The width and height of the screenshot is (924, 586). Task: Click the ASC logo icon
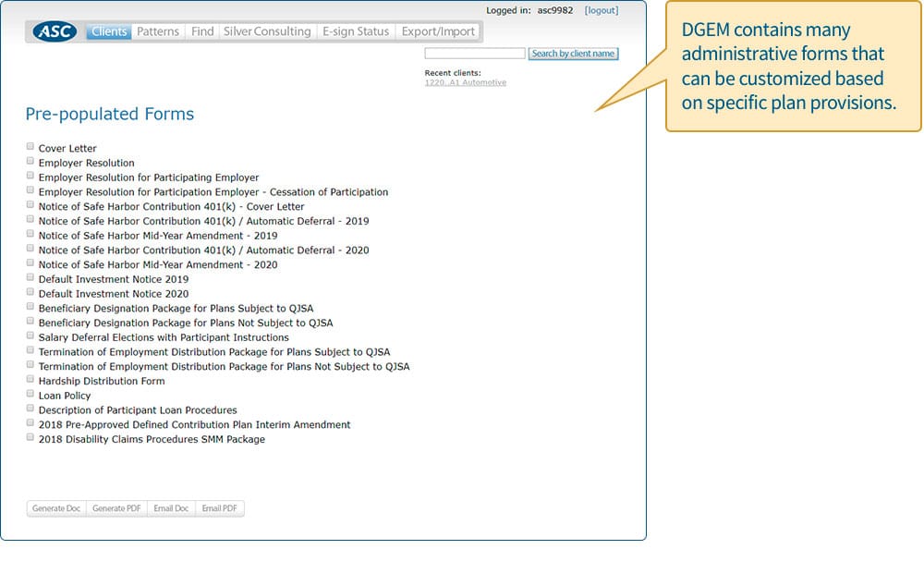click(55, 31)
